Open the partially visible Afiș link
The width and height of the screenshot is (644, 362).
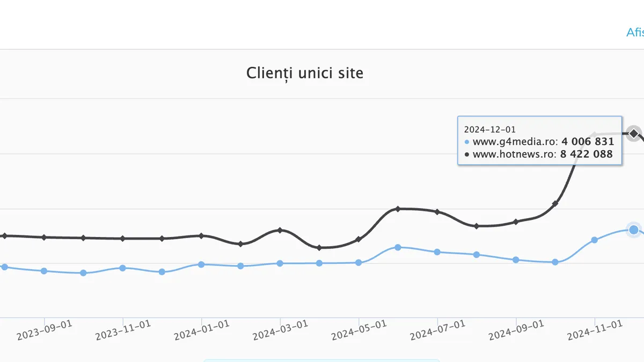pos(635,32)
